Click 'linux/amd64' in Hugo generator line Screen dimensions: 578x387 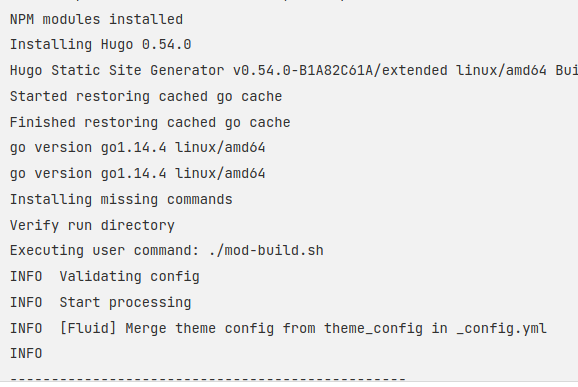(x=501, y=70)
